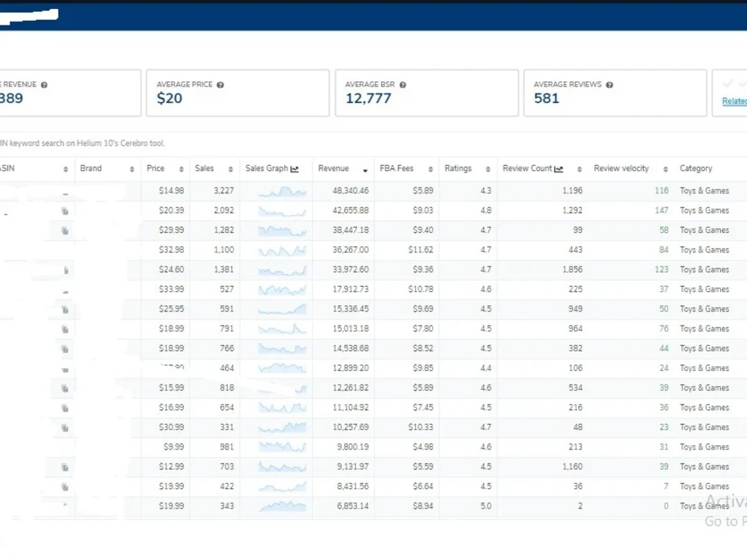Copy ASIN in the $20.39 price row
This screenshot has width=747, height=560.
[x=65, y=211]
